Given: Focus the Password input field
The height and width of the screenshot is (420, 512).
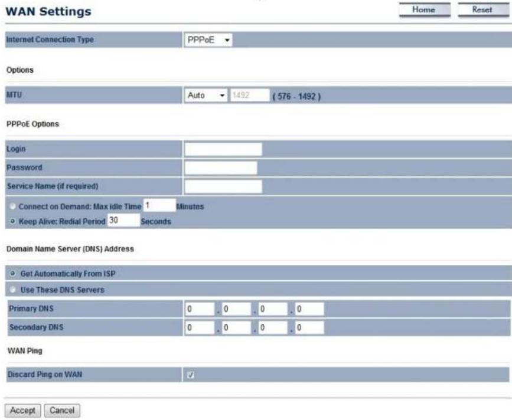Looking at the screenshot, I should (221, 168).
